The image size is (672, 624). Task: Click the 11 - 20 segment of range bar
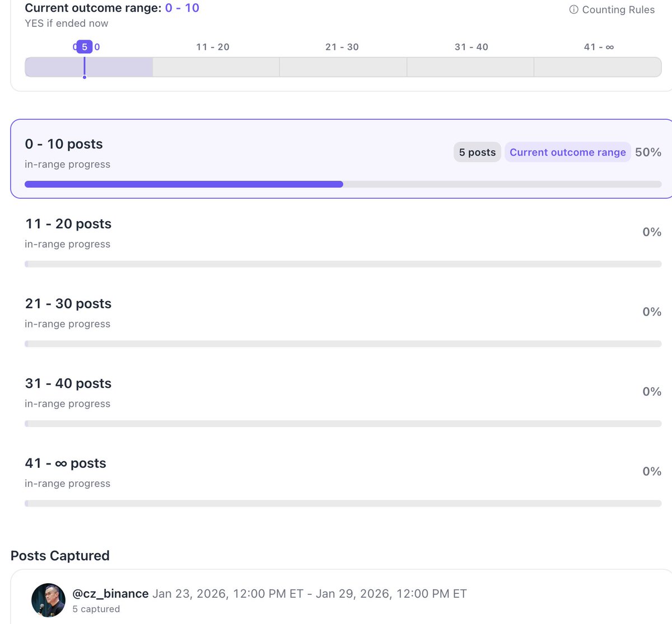(216, 67)
